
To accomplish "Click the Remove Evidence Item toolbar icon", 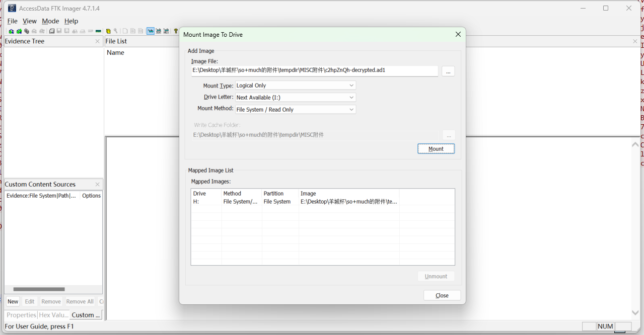I will (x=34, y=31).
